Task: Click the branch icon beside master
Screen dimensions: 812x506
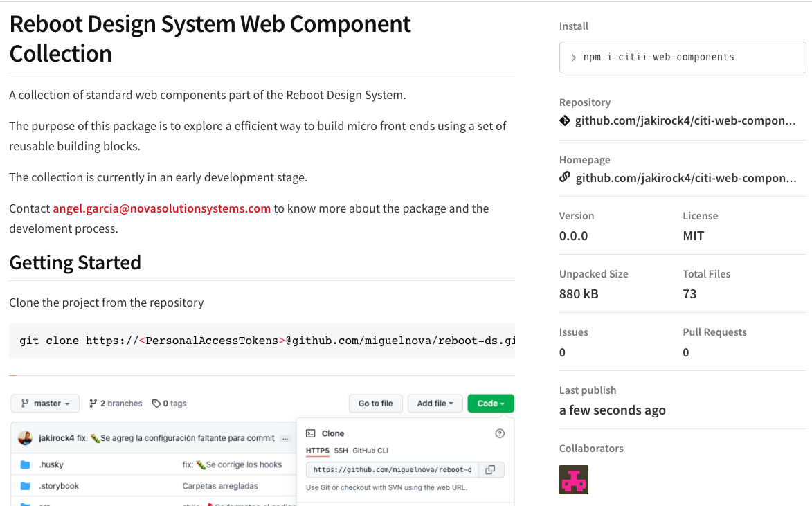Action: (x=25, y=404)
